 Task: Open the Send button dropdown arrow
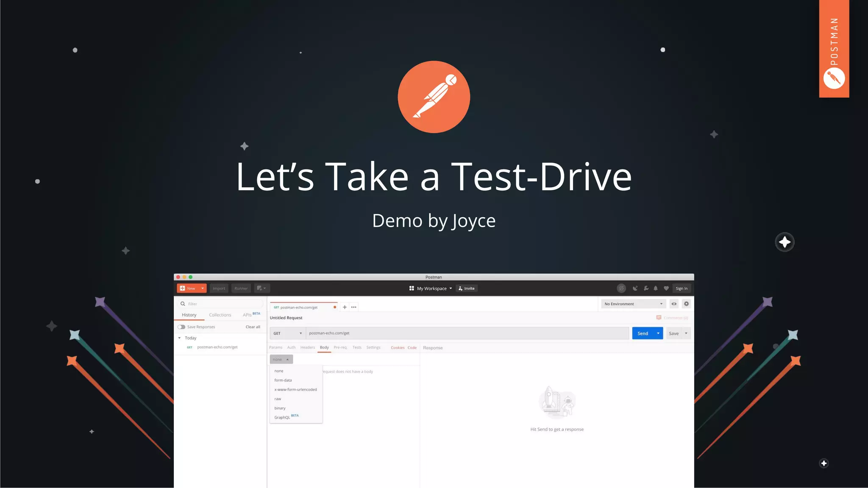(658, 333)
